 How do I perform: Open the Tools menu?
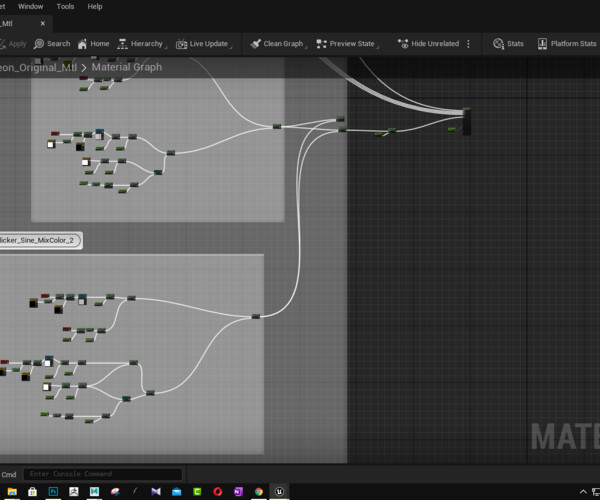tap(65, 7)
